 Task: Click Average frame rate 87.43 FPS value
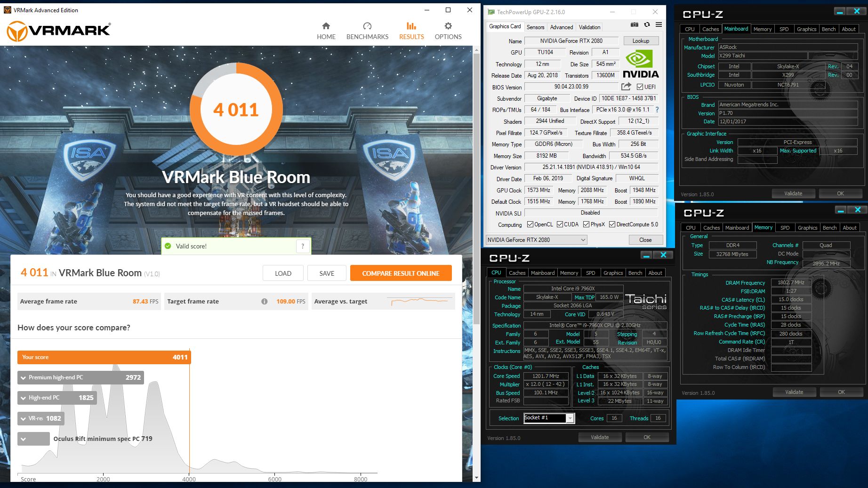(145, 301)
